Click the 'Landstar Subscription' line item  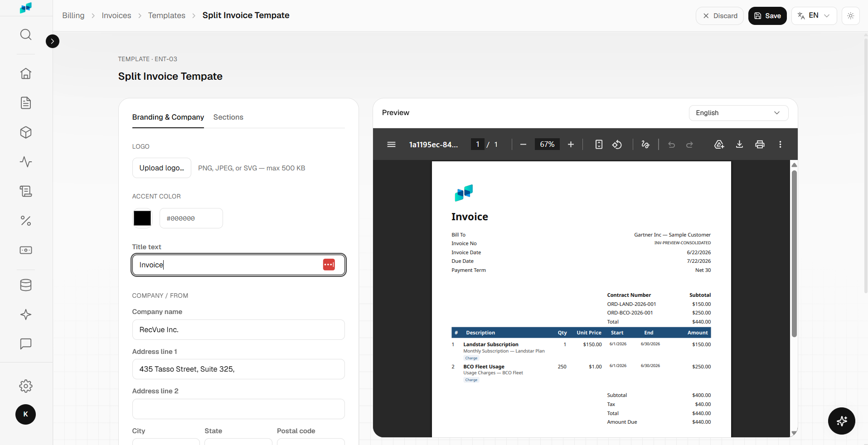tap(491, 344)
